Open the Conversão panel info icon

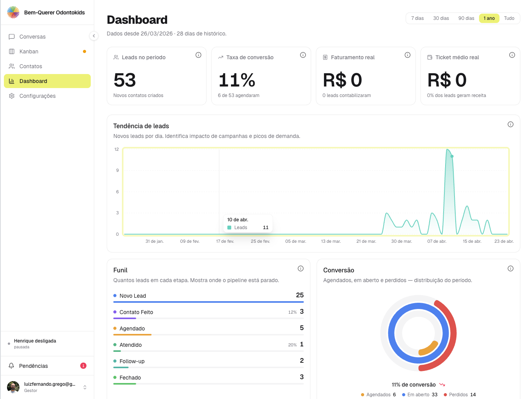click(x=510, y=268)
